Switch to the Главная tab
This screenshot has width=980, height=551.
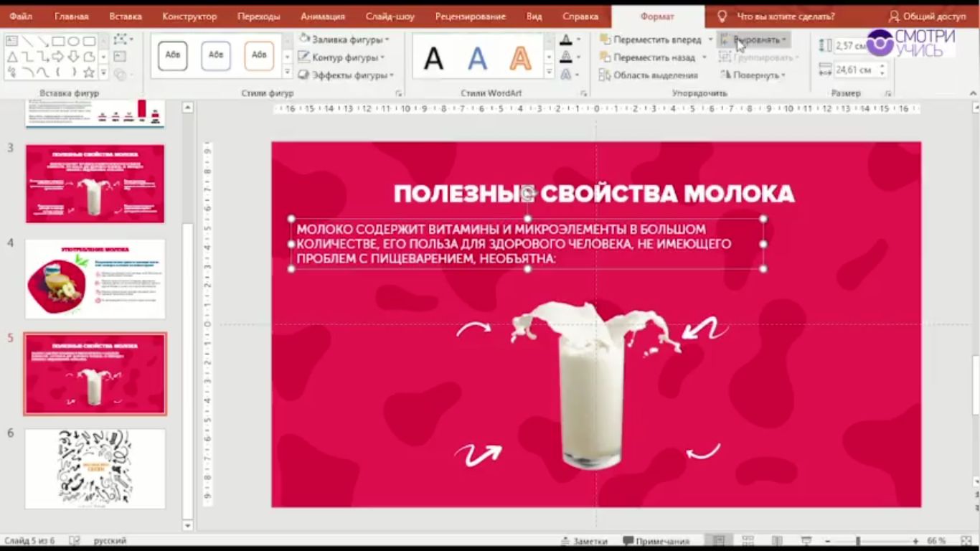click(x=72, y=17)
